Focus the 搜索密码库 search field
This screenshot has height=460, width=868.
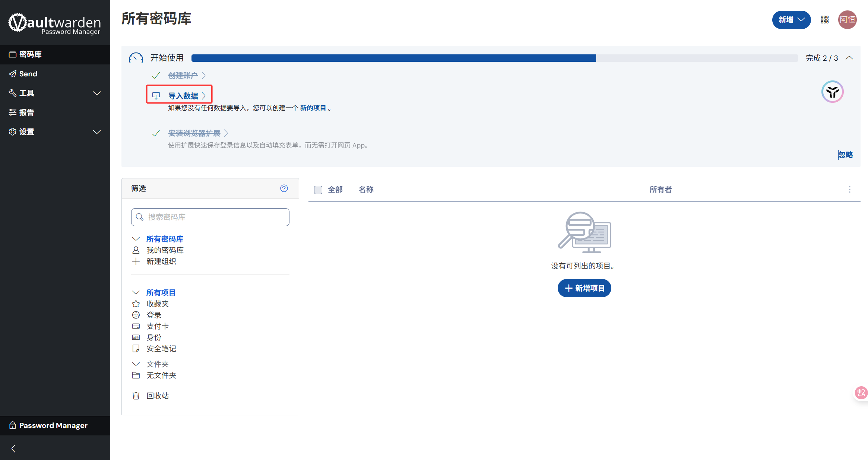click(210, 217)
